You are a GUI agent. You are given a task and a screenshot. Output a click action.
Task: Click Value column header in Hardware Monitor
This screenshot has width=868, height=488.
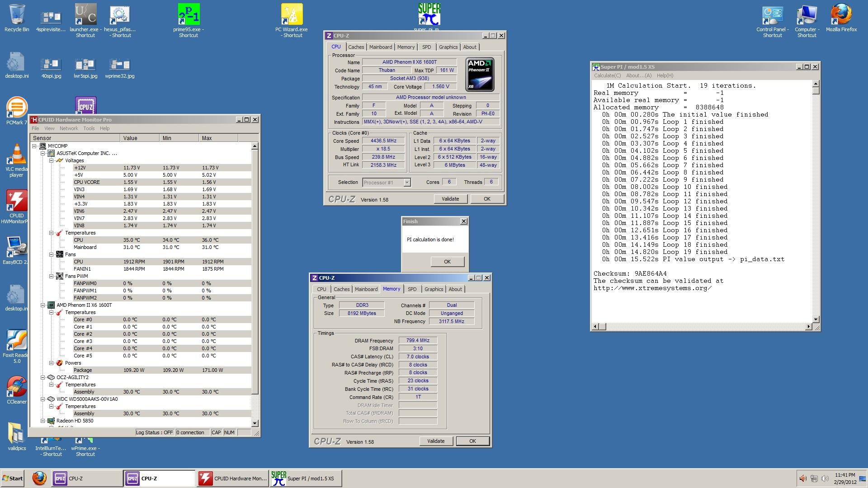click(x=140, y=138)
